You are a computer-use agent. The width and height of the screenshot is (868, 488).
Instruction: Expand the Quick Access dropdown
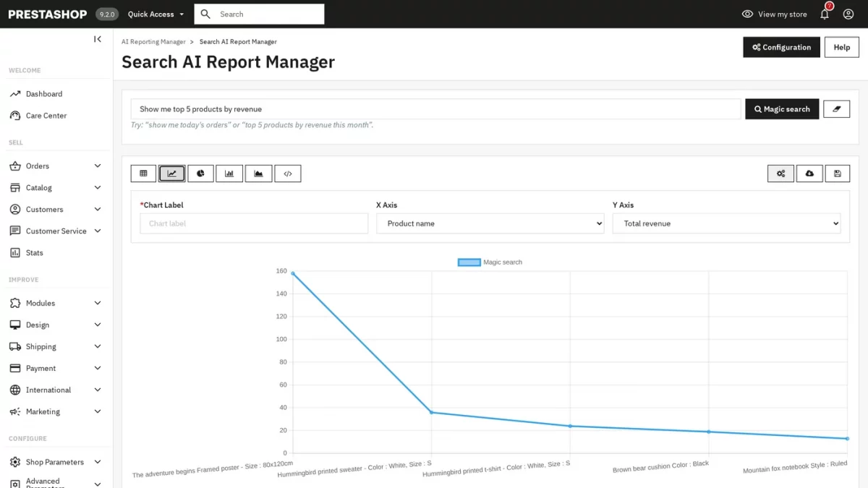pos(156,14)
